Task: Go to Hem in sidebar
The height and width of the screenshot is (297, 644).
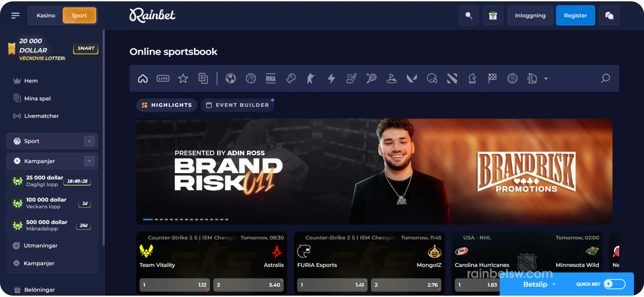Action: pyautogui.click(x=31, y=81)
